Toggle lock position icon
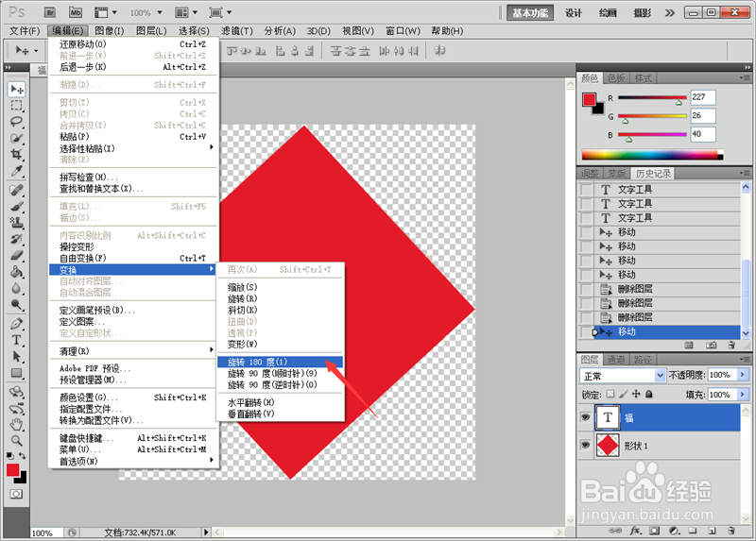The width and height of the screenshot is (756, 541). coord(636,394)
